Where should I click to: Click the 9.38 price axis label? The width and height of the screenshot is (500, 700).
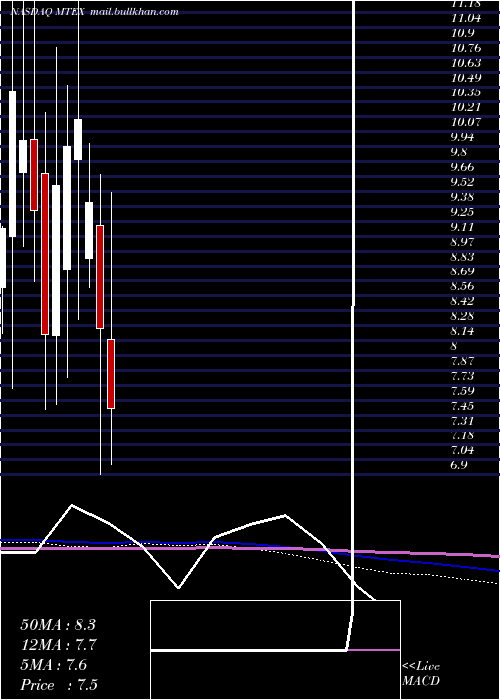pos(462,197)
